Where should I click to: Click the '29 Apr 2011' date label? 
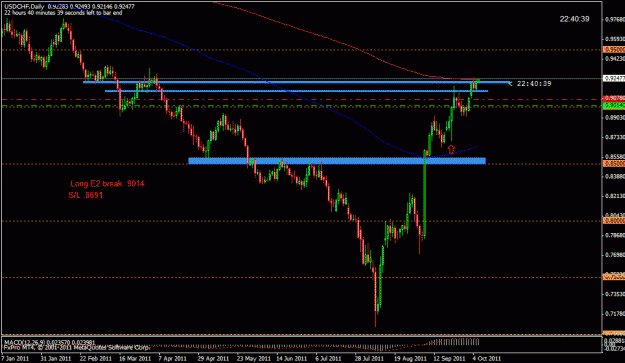pyautogui.click(x=213, y=358)
